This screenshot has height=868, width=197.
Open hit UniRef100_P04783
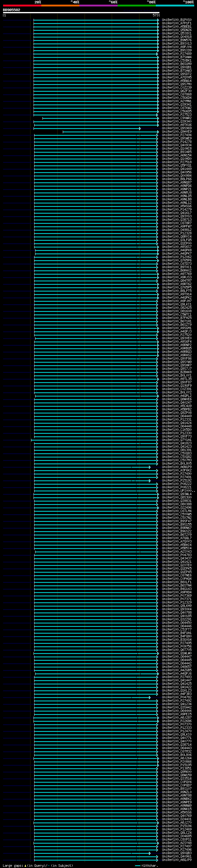tap(176, 555)
